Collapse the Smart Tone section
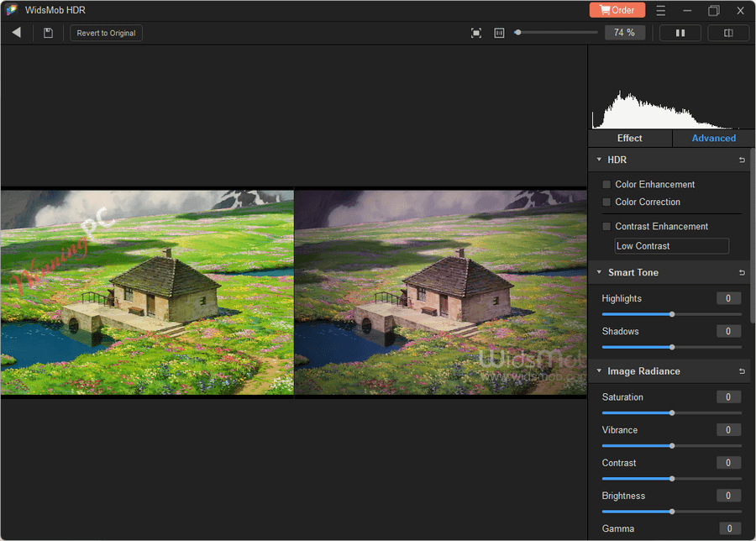Image resolution: width=756 pixels, height=541 pixels. click(x=599, y=272)
